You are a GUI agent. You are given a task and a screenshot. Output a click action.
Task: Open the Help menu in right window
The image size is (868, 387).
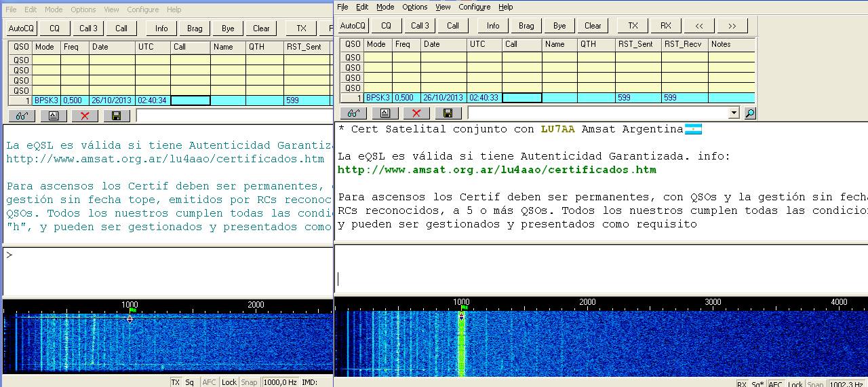[x=505, y=7]
